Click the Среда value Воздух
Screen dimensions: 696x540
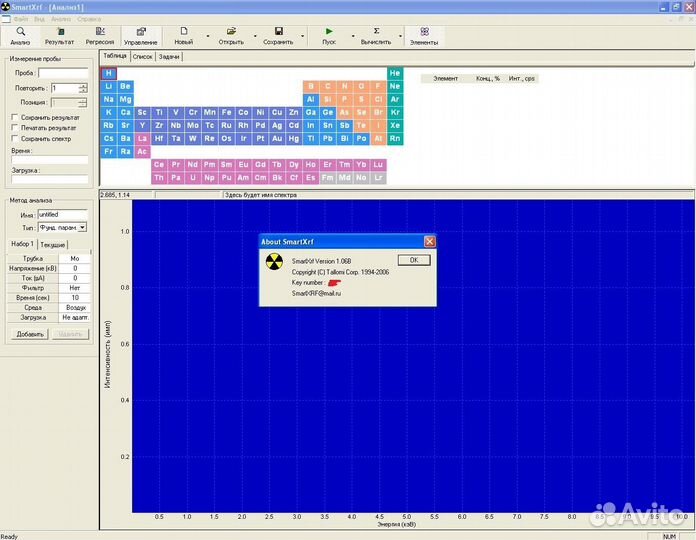[x=75, y=307]
